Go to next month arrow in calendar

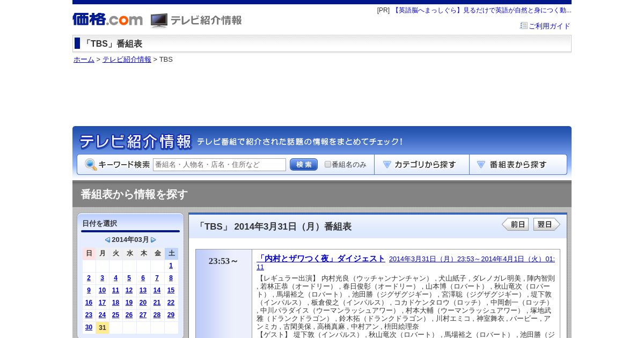click(153, 240)
